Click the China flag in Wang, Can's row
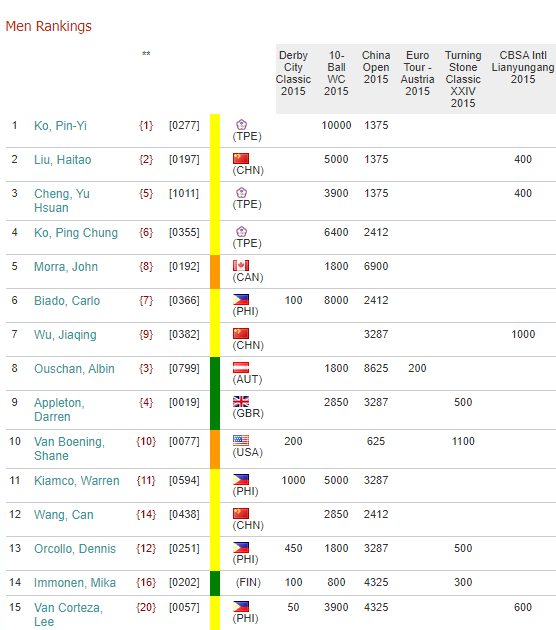 (241, 513)
